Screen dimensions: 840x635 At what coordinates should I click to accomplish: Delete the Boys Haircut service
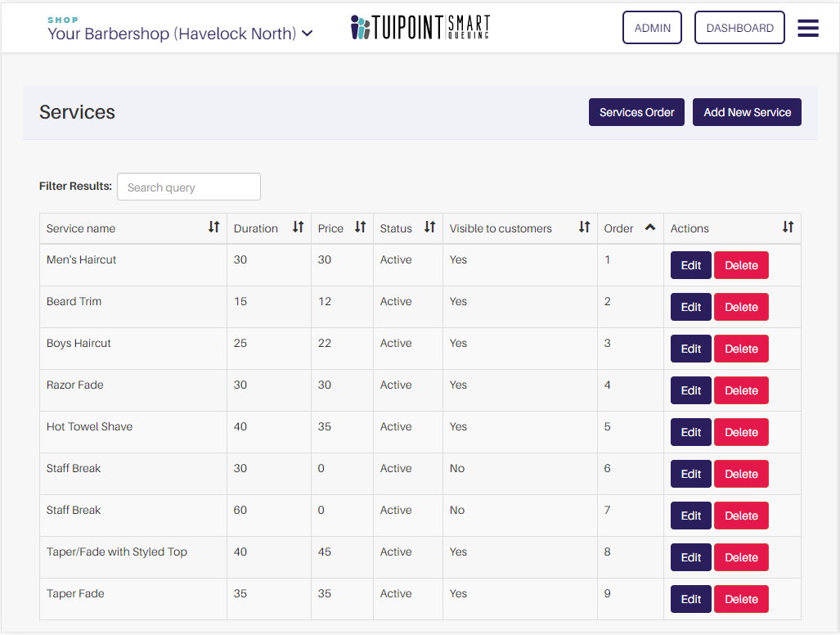pos(741,349)
